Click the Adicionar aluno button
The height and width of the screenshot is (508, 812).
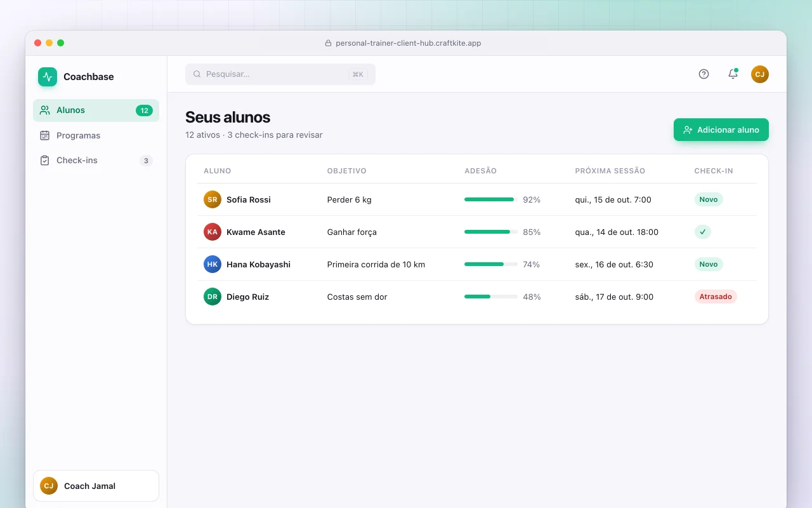tap(721, 130)
